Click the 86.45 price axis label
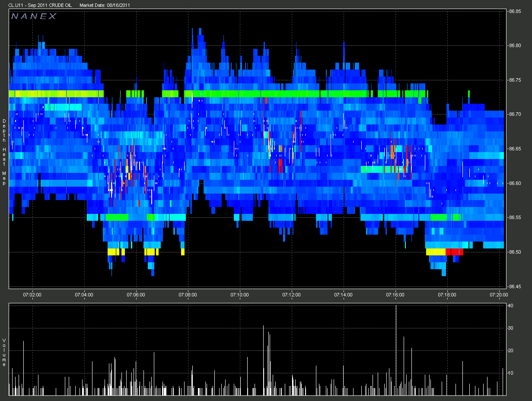532x401 pixels. pos(515,286)
